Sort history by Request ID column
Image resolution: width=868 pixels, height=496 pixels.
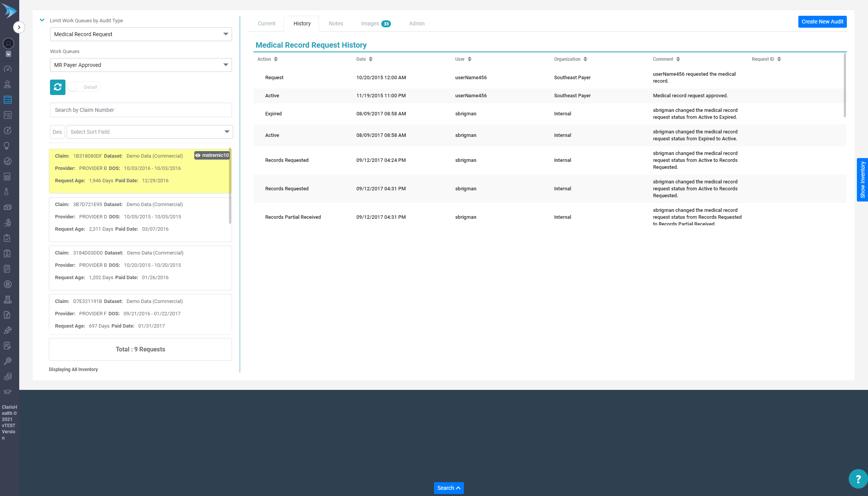(766, 59)
